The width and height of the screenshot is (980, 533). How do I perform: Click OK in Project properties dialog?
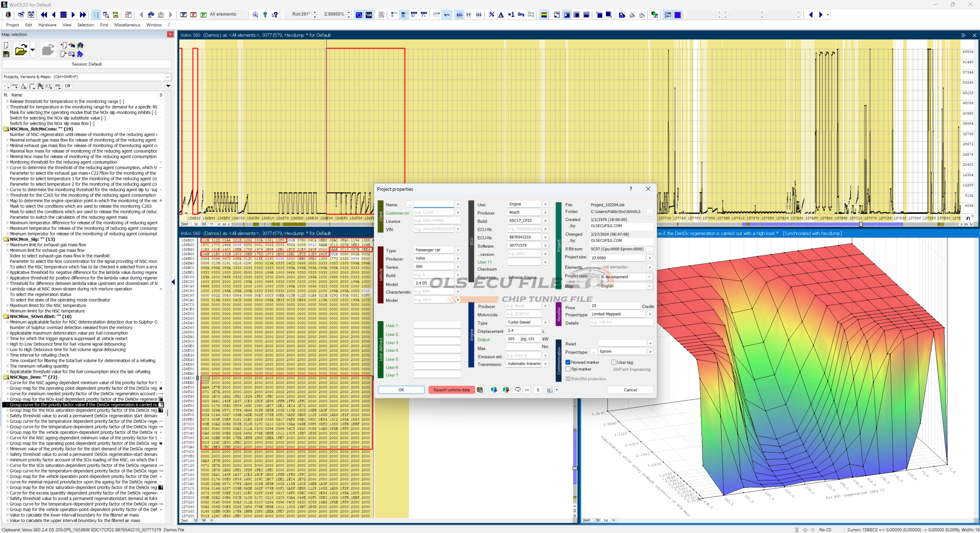click(x=401, y=390)
